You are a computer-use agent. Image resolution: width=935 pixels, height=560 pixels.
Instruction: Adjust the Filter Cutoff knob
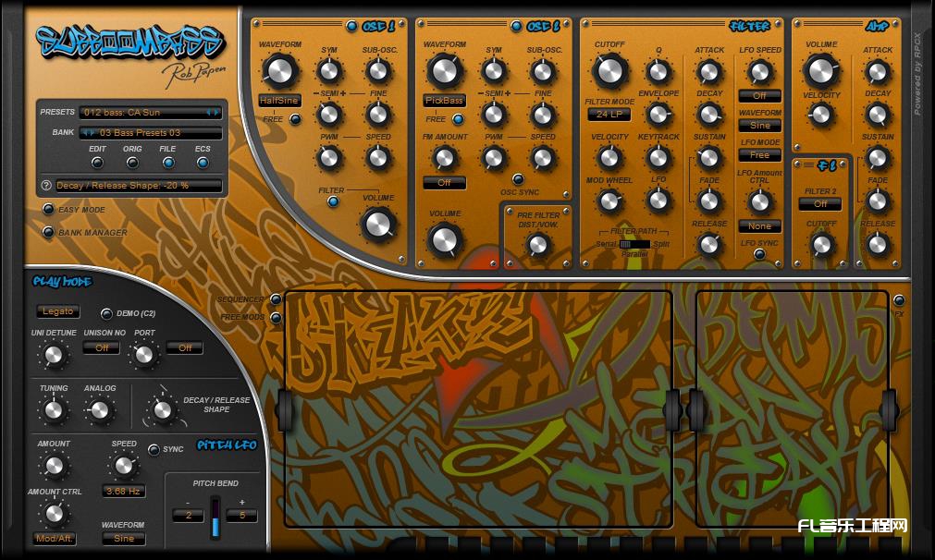[610, 69]
